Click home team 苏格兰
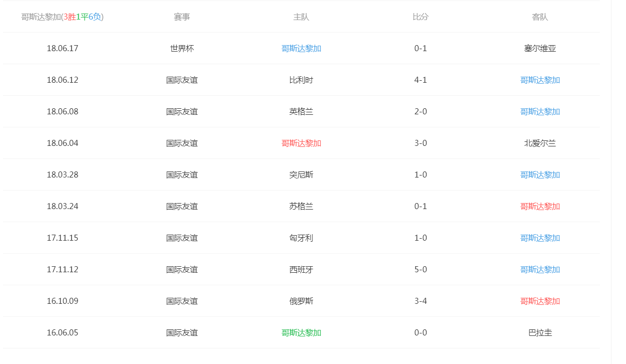This screenshot has width=626, height=364. pos(301,207)
